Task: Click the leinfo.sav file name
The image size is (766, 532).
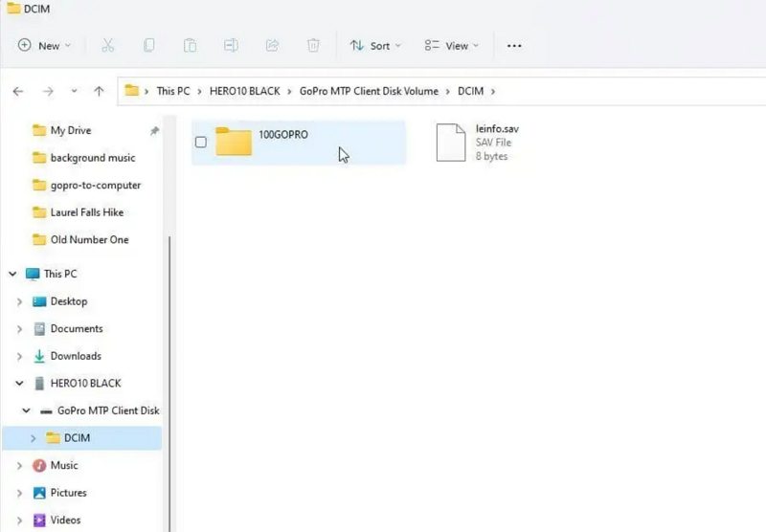Action: coord(497,129)
